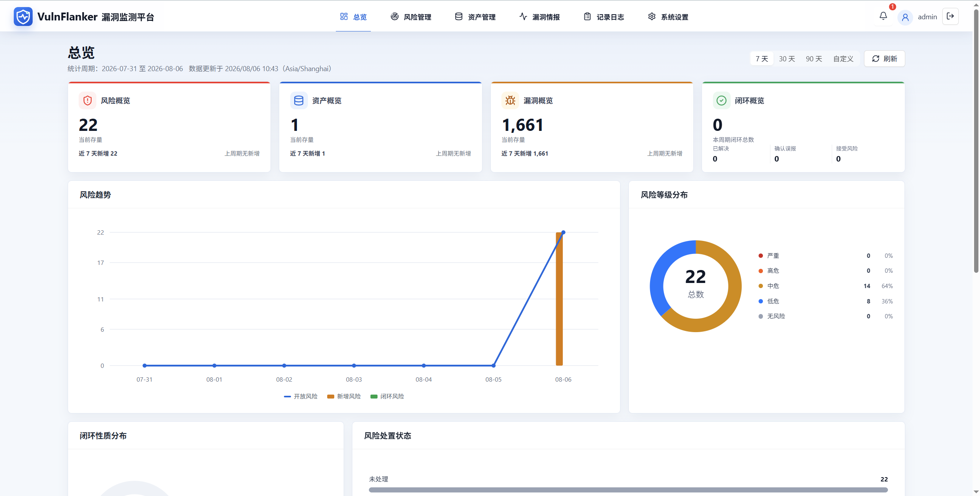The image size is (980, 496).
Task: Click the 低危 blue legend dot
Action: 761,301
